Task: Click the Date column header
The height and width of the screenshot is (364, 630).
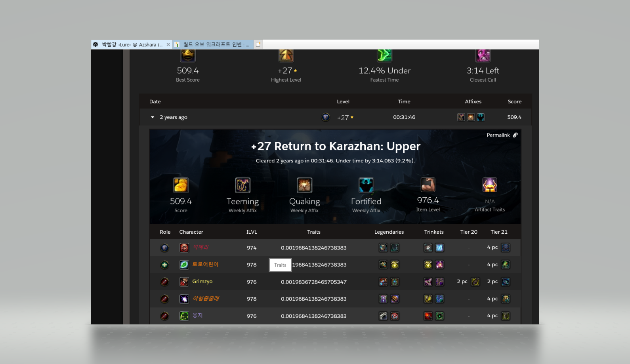Action: click(x=155, y=102)
